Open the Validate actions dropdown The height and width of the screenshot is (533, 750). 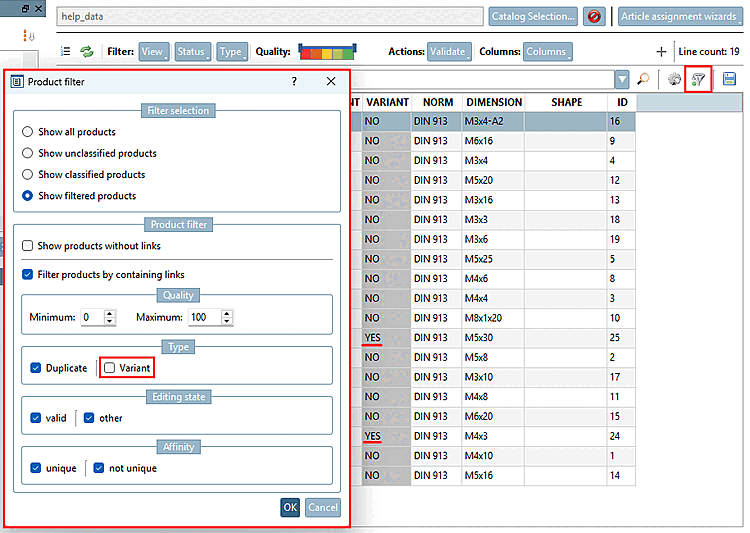coord(449,51)
